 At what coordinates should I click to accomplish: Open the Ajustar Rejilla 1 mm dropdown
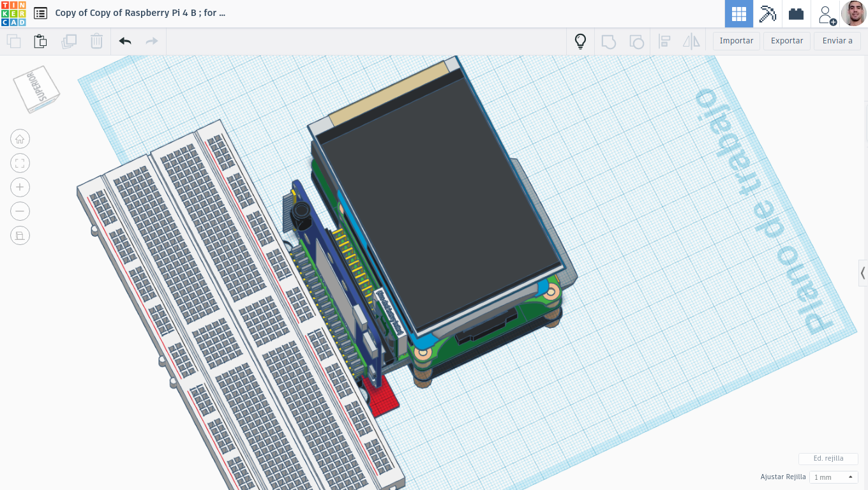pos(834,477)
